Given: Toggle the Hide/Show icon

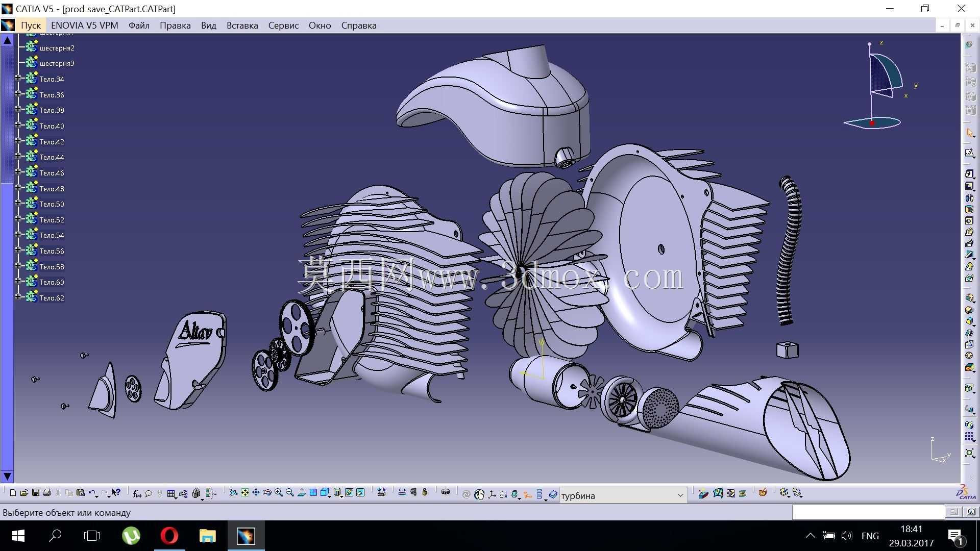Looking at the screenshot, I should pyautogui.click(x=349, y=493).
